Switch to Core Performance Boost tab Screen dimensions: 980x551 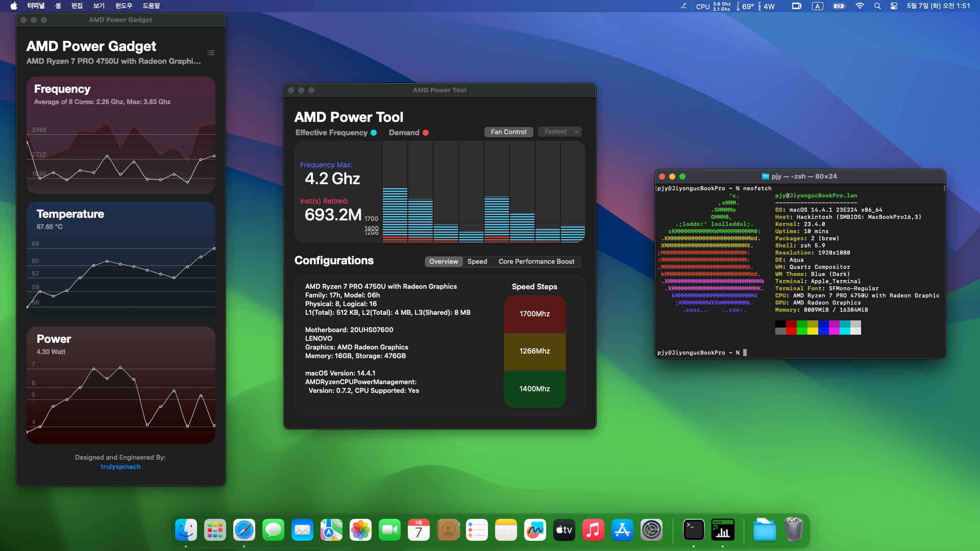pos(536,262)
